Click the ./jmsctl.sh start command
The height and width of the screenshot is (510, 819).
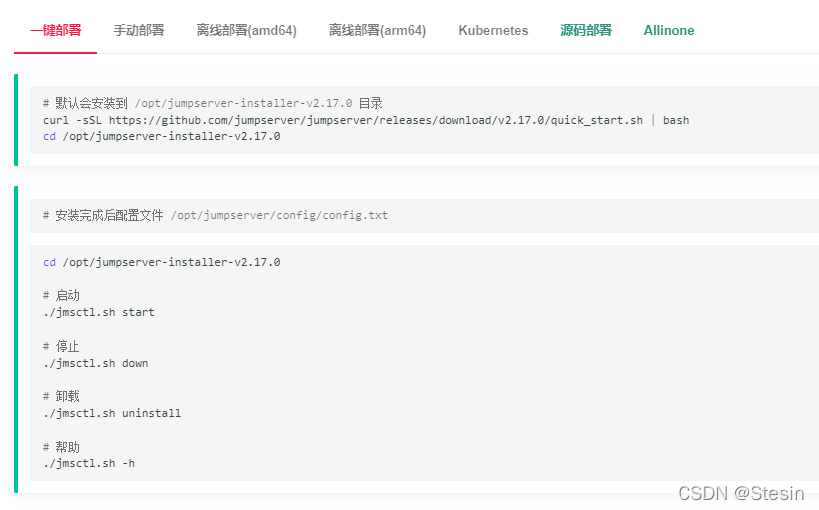pyautogui.click(x=98, y=312)
